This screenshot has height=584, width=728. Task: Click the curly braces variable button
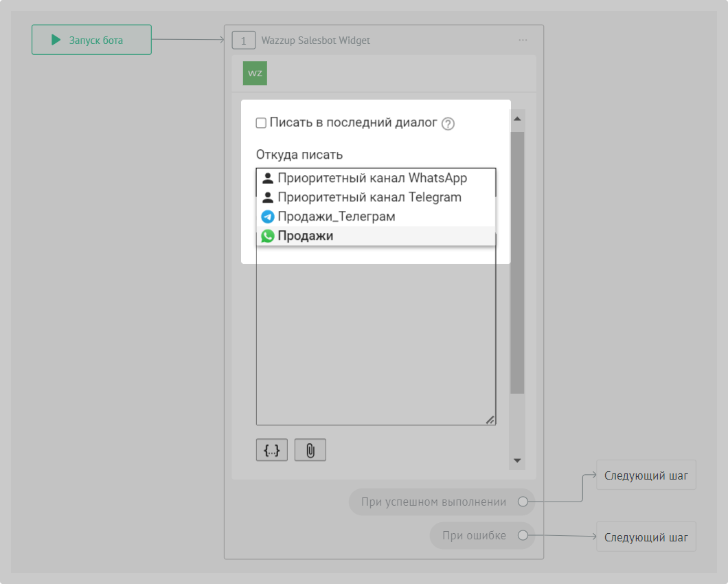pyautogui.click(x=272, y=450)
